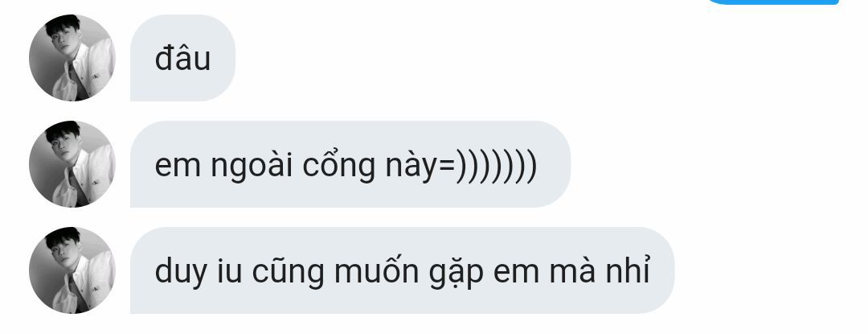Click the word "ngoài" in the second message
Viewport: 868px width, 334px height.
[252, 167]
